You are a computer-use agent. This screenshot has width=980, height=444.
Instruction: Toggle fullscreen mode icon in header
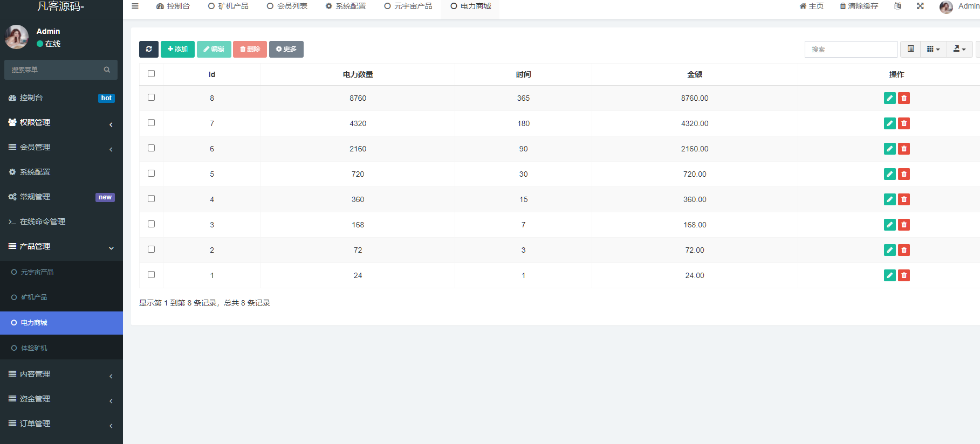pos(920,6)
